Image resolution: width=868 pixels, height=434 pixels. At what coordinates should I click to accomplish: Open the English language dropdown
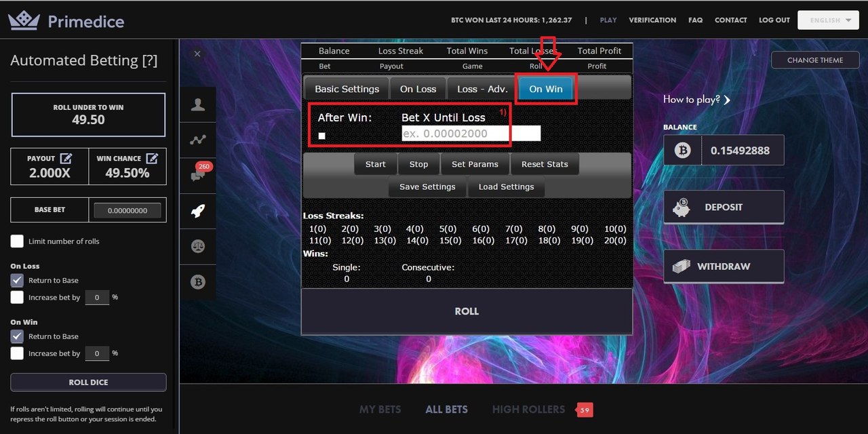pyautogui.click(x=829, y=20)
